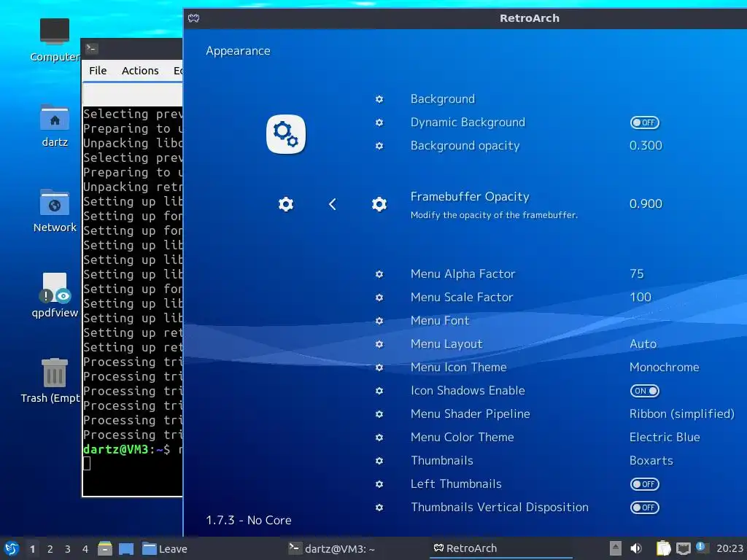Switch to workspace 2
The image size is (747, 560).
pyautogui.click(x=50, y=549)
